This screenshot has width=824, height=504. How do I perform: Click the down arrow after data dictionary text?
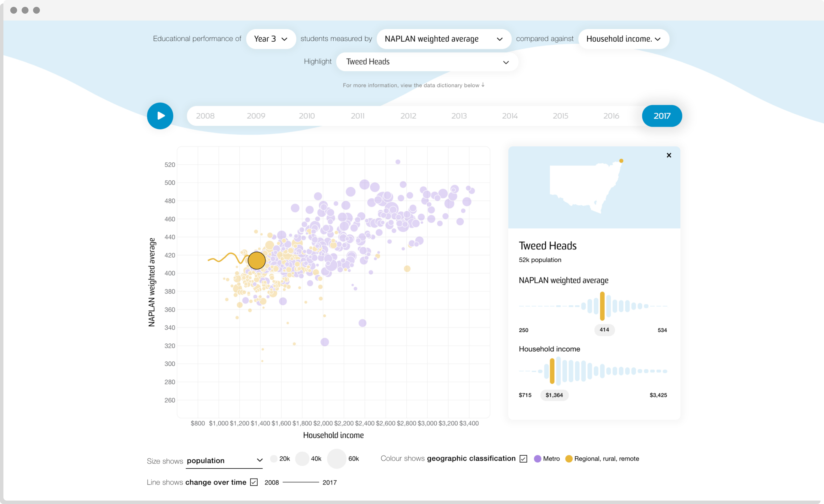click(483, 85)
